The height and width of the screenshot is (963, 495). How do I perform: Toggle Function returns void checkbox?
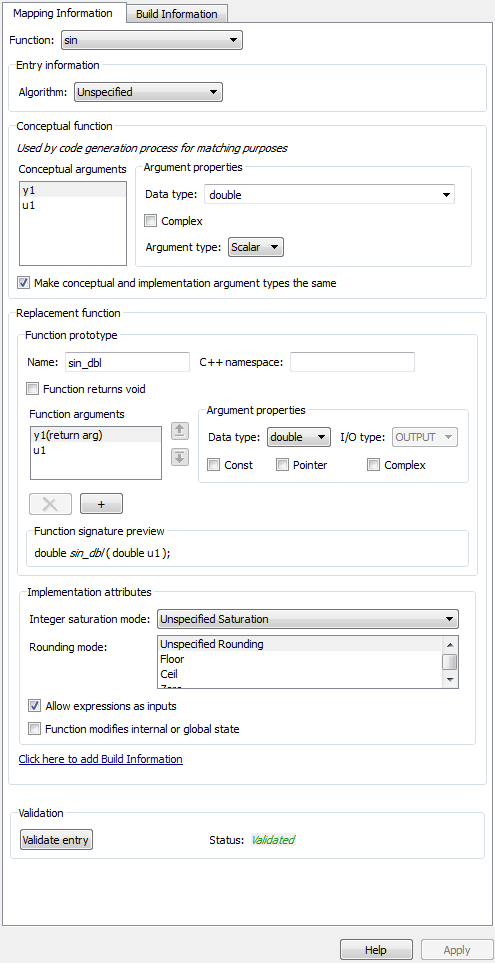33,389
